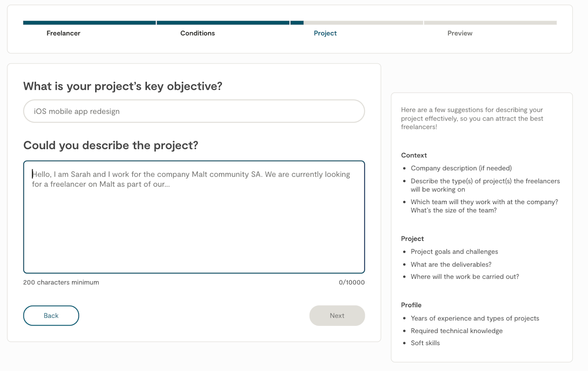Open the Conditions step label
This screenshot has height=371, width=588.
[x=198, y=33]
